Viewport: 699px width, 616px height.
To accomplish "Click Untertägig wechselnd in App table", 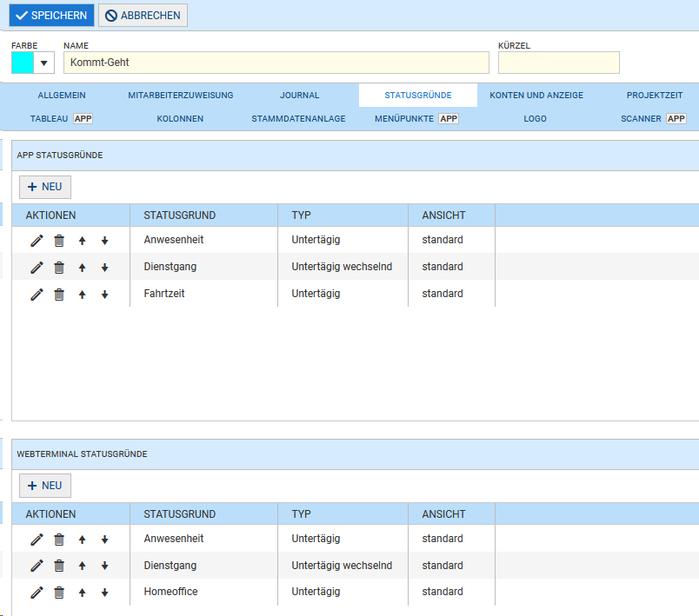I will tap(342, 267).
